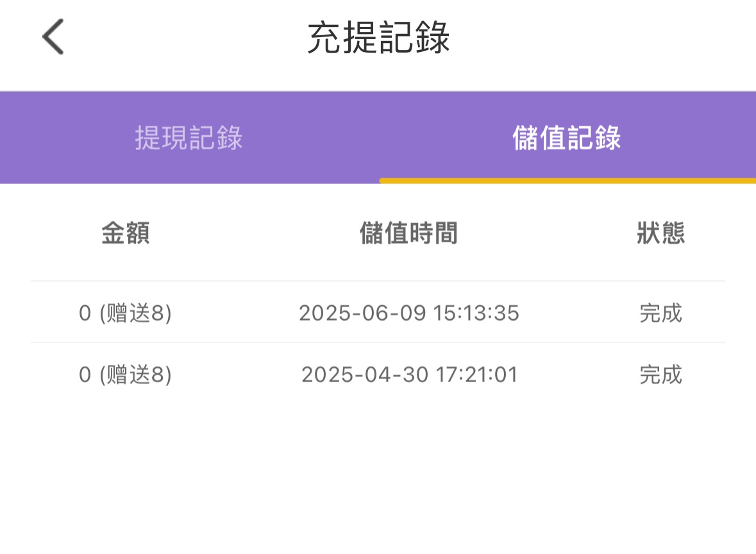Click the timestamp 17:21:01
The width and height of the screenshot is (756, 554).
click(475, 374)
